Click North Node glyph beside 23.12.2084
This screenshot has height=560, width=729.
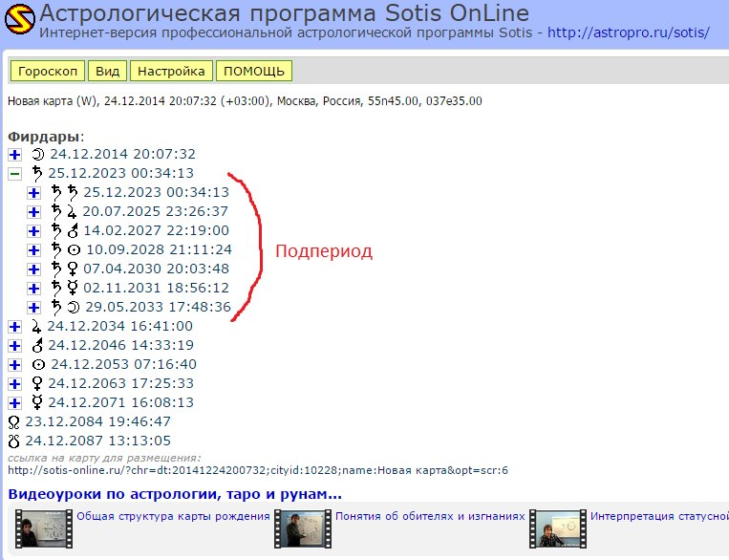(x=14, y=421)
